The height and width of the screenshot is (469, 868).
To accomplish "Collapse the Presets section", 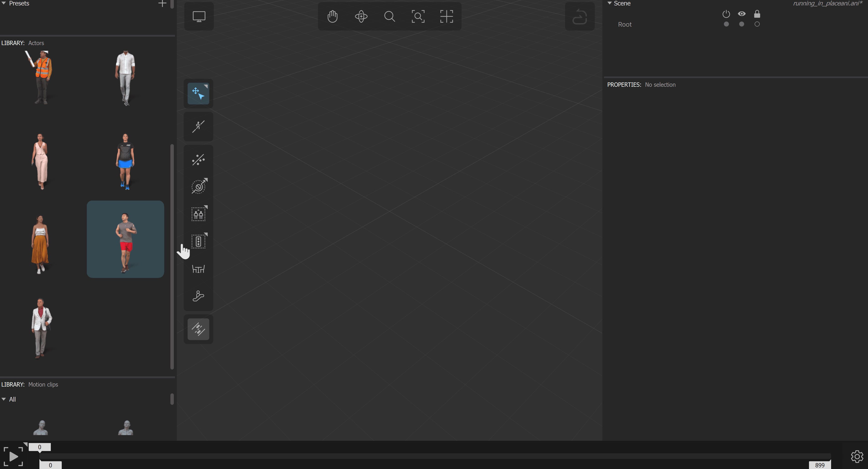I will click(4, 3).
